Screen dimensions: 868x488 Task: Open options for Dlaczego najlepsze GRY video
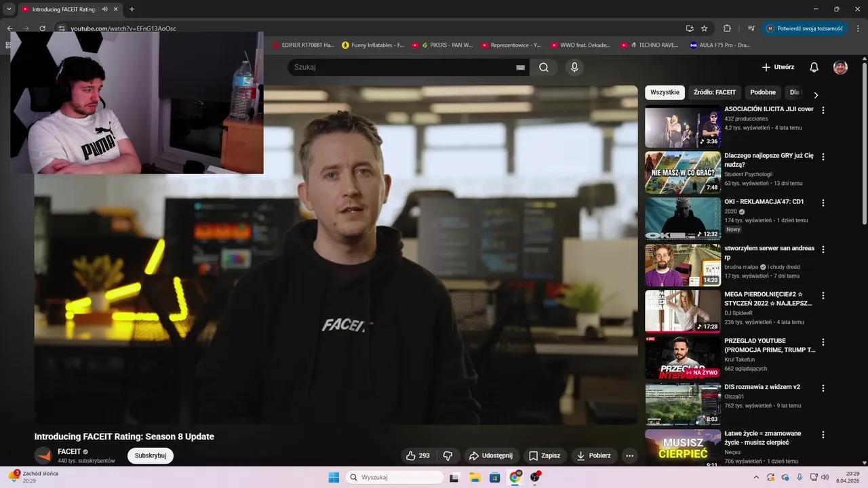click(x=823, y=157)
